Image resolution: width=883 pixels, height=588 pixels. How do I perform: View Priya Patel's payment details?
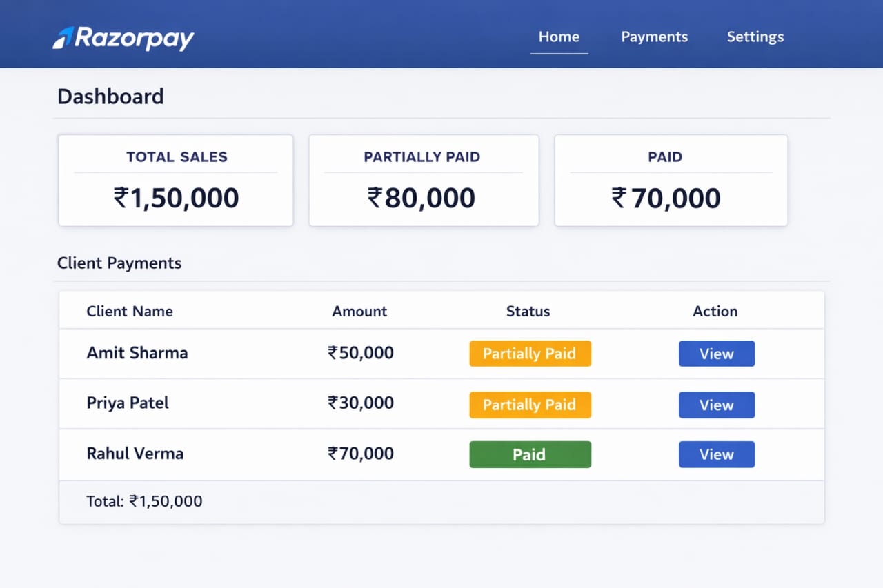716,405
